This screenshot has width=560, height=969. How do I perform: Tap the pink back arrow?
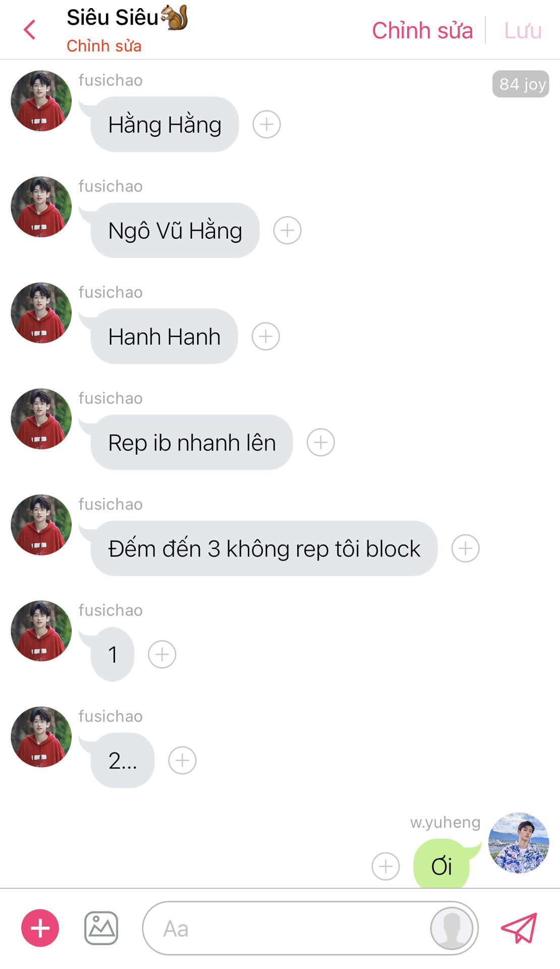point(30,30)
